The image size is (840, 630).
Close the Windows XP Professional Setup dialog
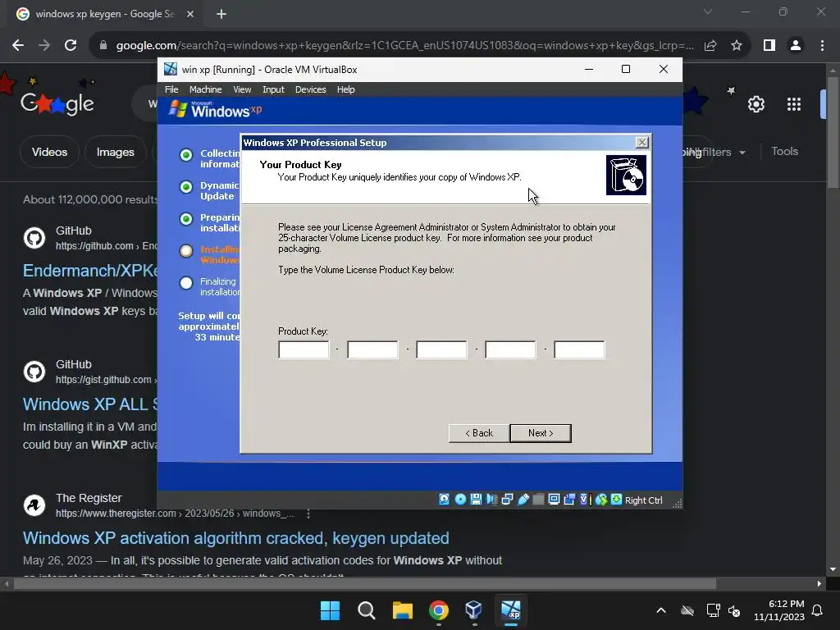641,142
